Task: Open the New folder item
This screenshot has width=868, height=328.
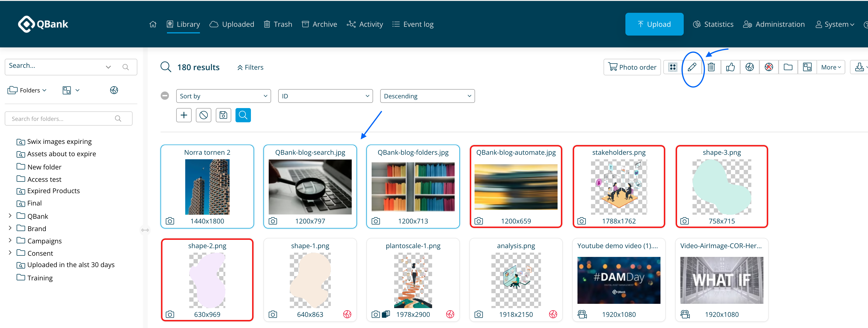Action: point(39,167)
